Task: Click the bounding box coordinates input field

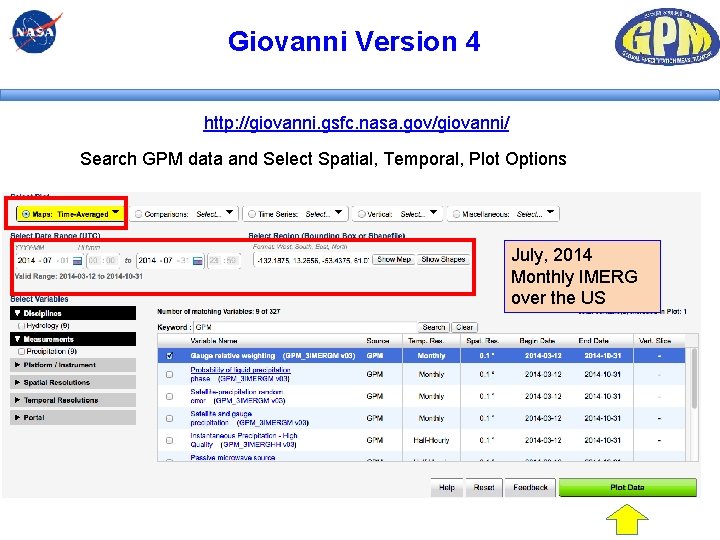Action: (x=312, y=260)
